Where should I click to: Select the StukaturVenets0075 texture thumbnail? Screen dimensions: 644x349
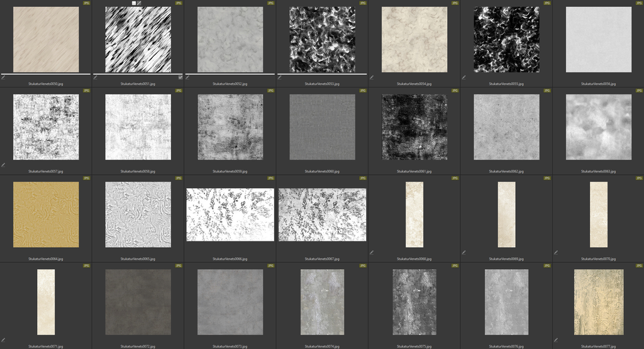414,302
